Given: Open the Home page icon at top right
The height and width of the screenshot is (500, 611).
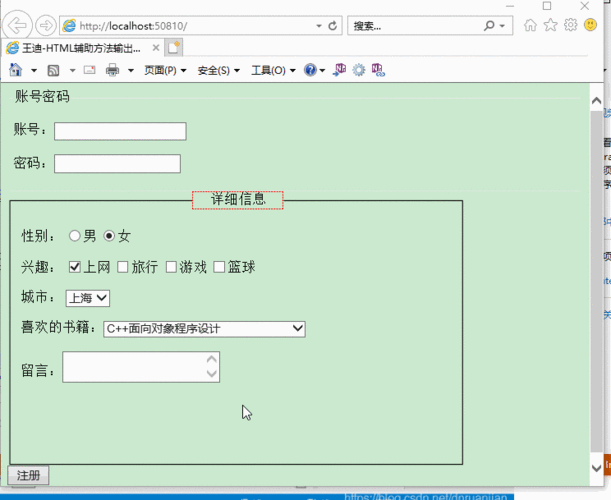Looking at the screenshot, I should pyautogui.click(x=530, y=25).
